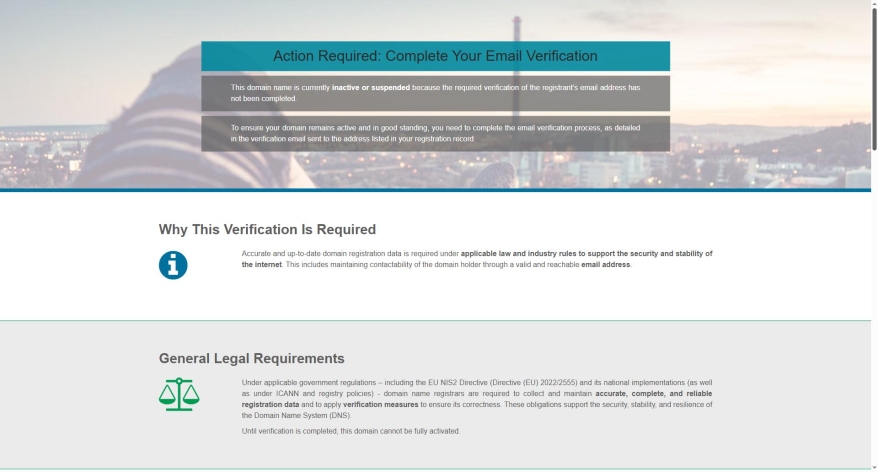Click the scrollbar down arrow
Viewport: 878px width, 472px height.
click(874, 468)
